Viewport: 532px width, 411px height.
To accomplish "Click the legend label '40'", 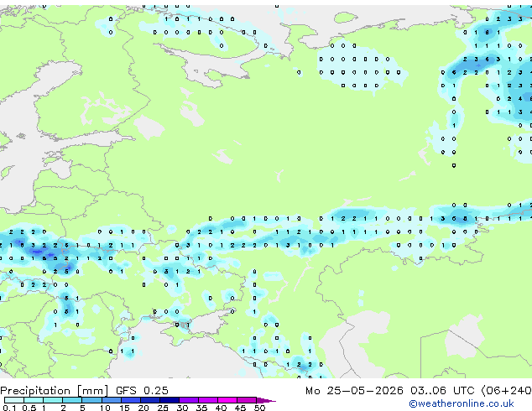I will [x=221, y=408].
